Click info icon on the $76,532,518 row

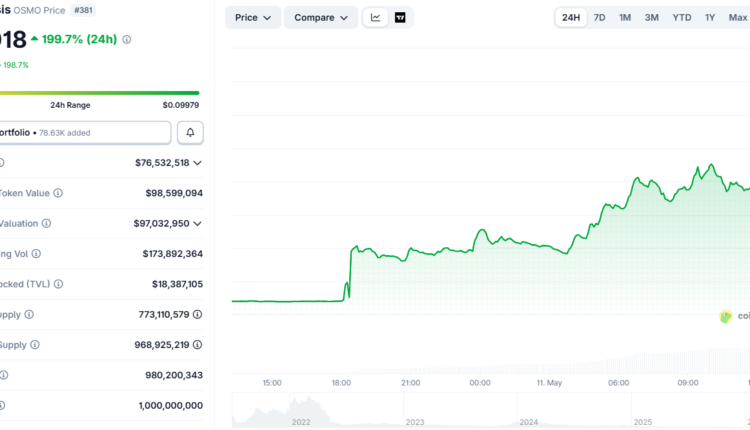click(x=2, y=163)
